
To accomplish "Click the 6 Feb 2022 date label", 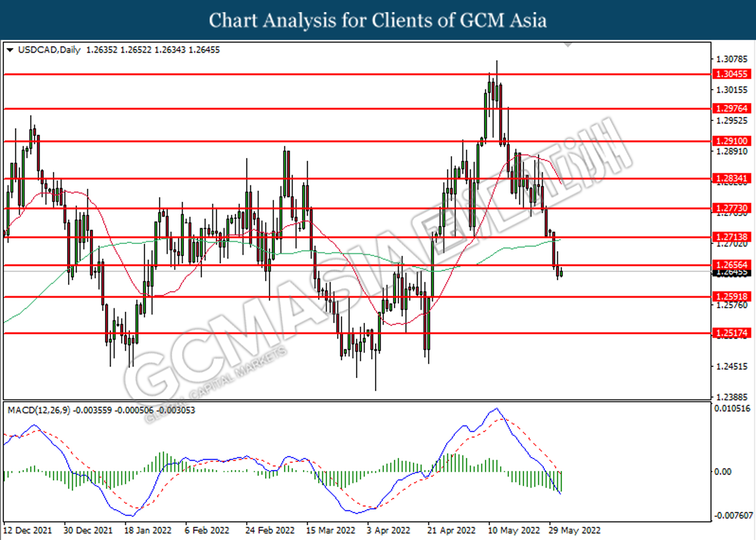I will click(207, 530).
